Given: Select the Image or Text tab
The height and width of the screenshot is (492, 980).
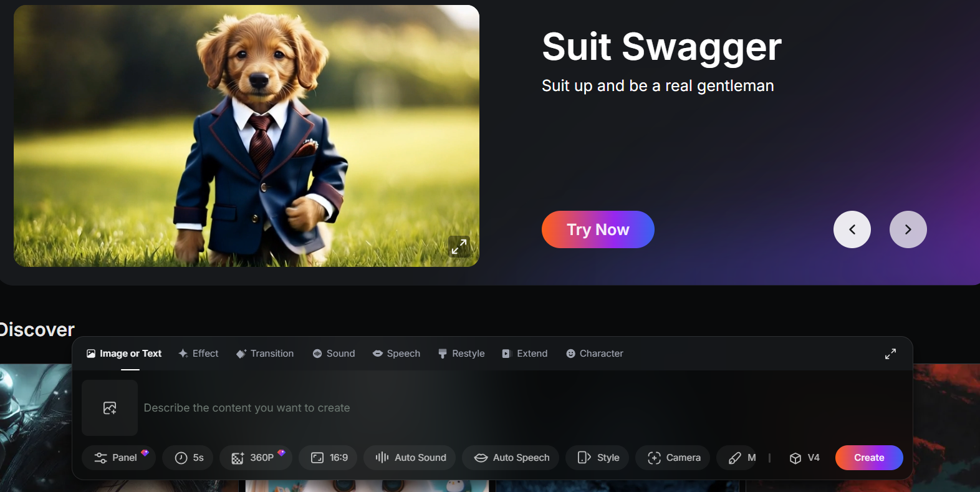Looking at the screenshot, I should (124, 354).
